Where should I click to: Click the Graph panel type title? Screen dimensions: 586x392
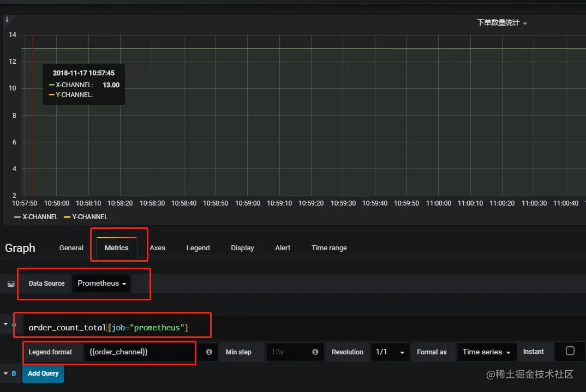[x=20, y=248]
